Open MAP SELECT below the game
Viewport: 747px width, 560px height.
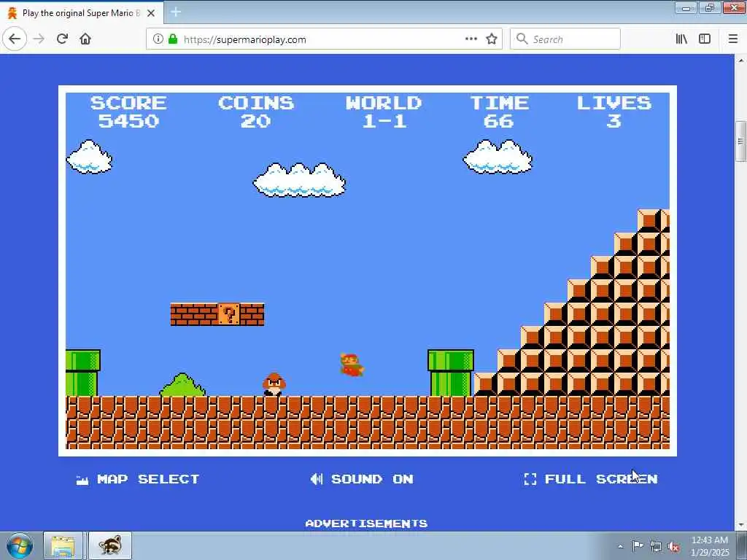[138, 479]
